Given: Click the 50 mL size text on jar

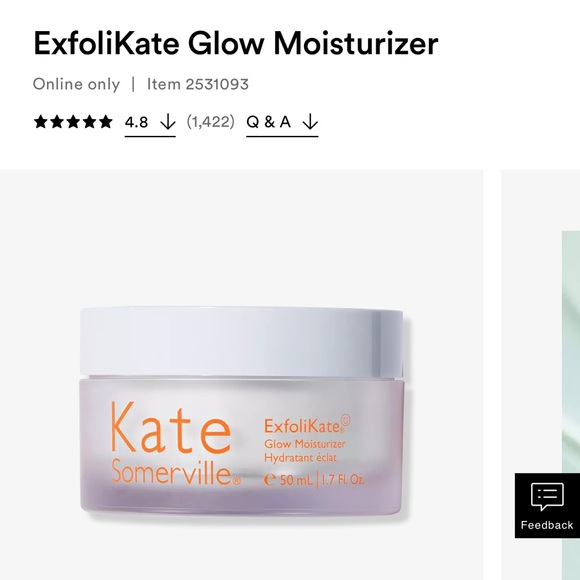Looking at the screenshot, I should 289,480.
